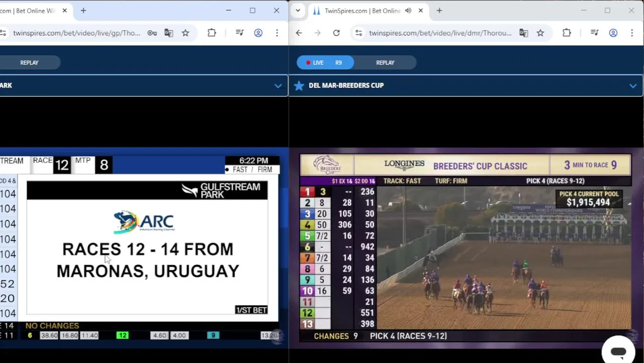Open new tab in left window
Viewport: 644px width, 363px height.
tap(84, 11)
